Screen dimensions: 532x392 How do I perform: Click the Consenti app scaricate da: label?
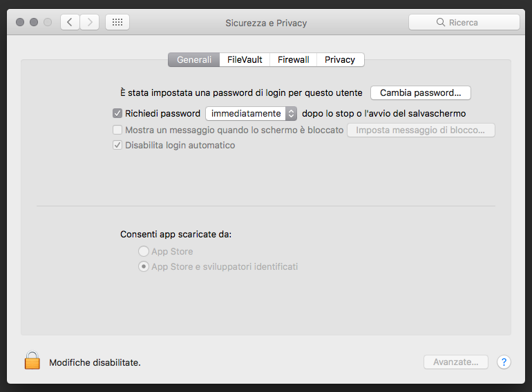175,235
